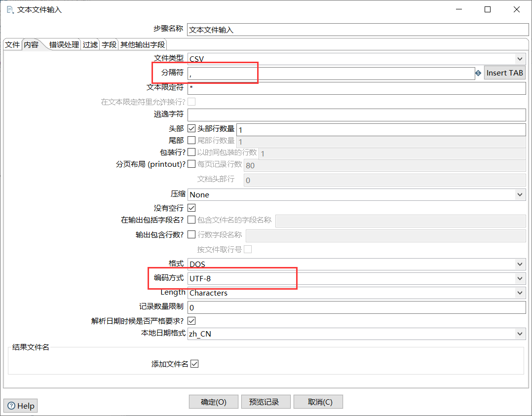Click the 取消(C) button

click(x=318, y=402)
